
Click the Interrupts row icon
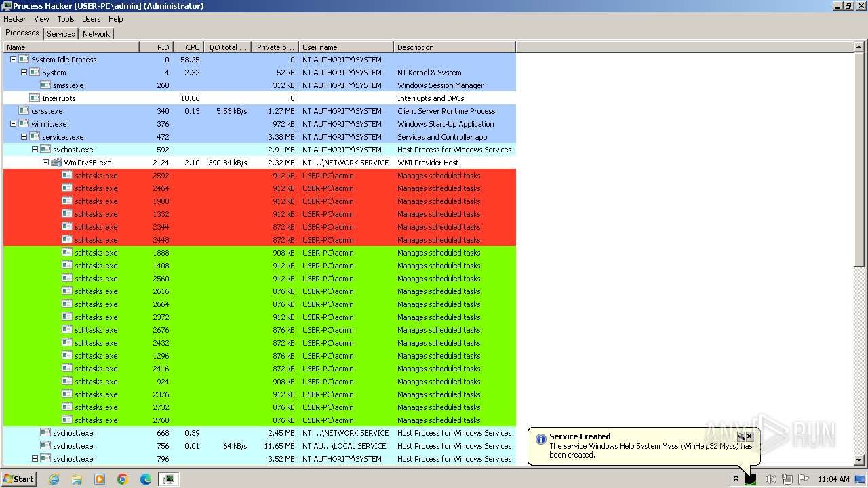coord(35,98)
